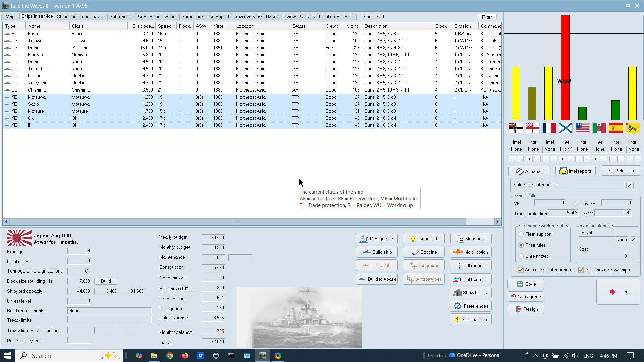
Task: Click the Italian flag
Action: 599,128
